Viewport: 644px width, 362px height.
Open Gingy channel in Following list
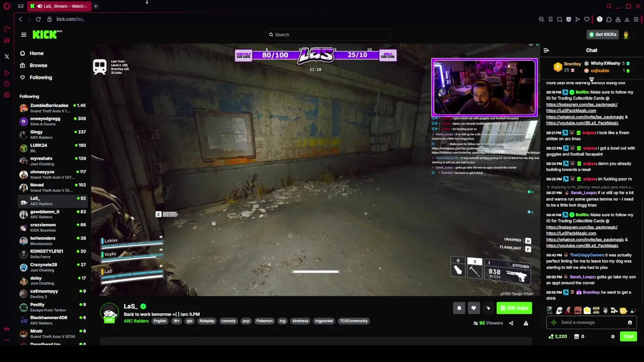[x=52, y=134]
